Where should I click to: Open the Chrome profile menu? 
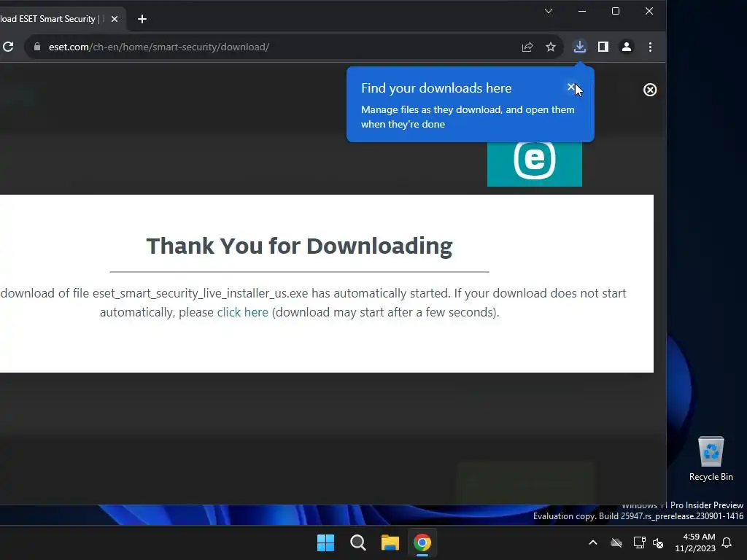pos(627,47)
